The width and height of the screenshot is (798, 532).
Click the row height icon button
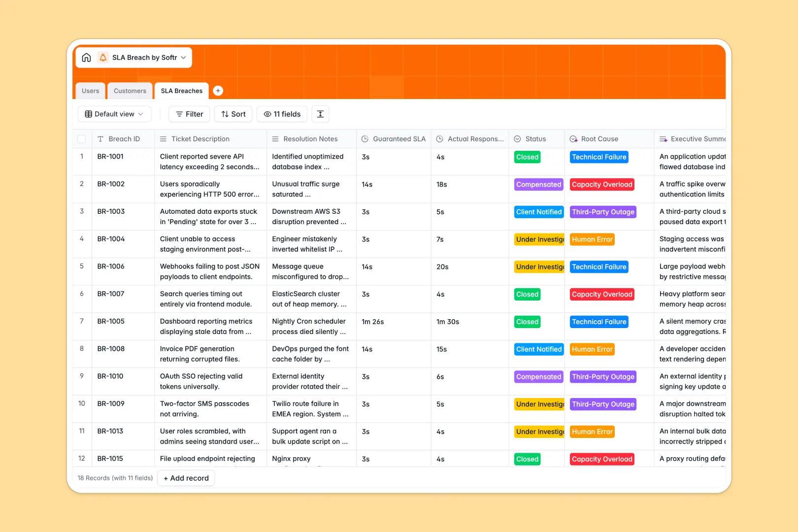(320, 114)
